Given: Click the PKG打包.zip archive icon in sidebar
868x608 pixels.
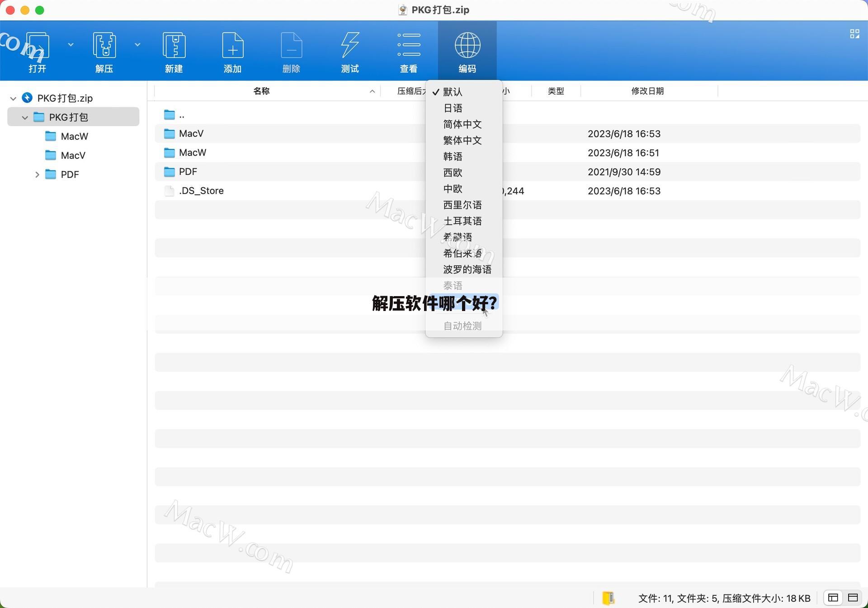Looking at the screenshot, I should [x=27, y=98].
